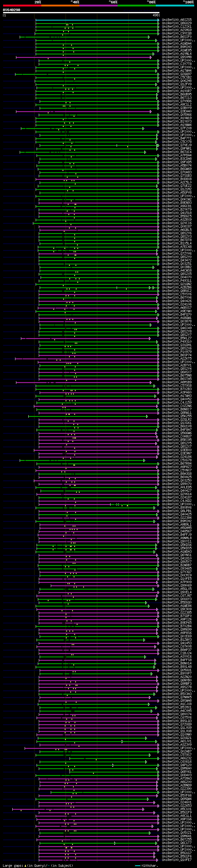Select hit label UniRef100_B1Y6Y3
Viewport: 197px width, 868px height.
point(177,122)
